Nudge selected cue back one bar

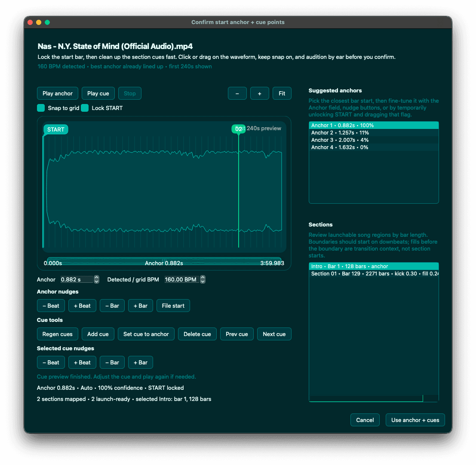[x=112, y=362]
